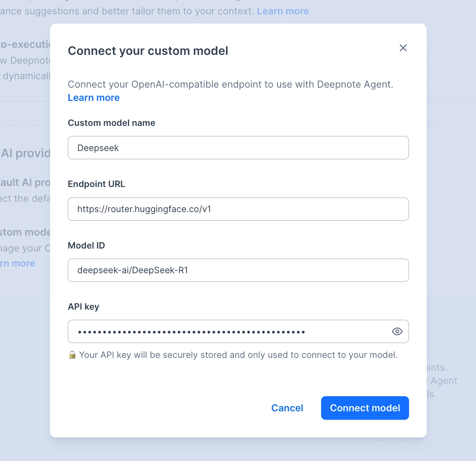Cancel the custom model dialog

(287, 408)
